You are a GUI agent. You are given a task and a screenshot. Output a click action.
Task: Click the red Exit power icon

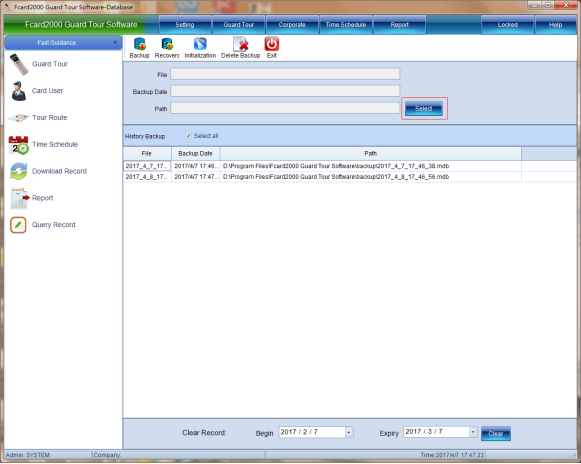click(x=272, y=44)
